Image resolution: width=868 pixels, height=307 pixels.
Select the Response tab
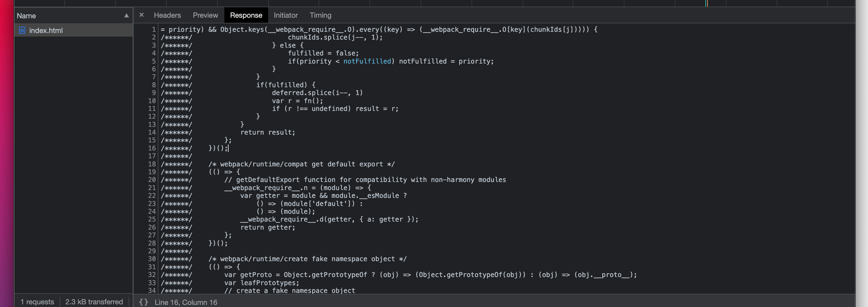[246, 15]
